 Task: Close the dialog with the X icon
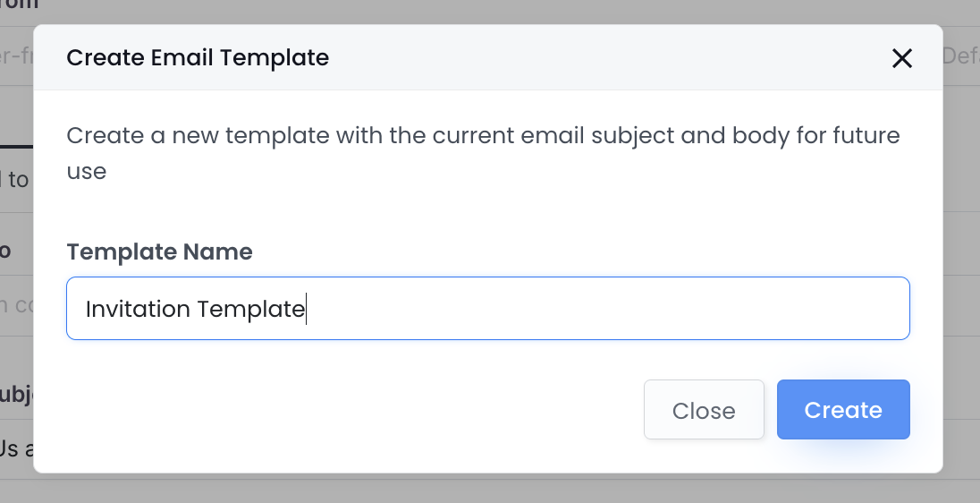[901, 58]
